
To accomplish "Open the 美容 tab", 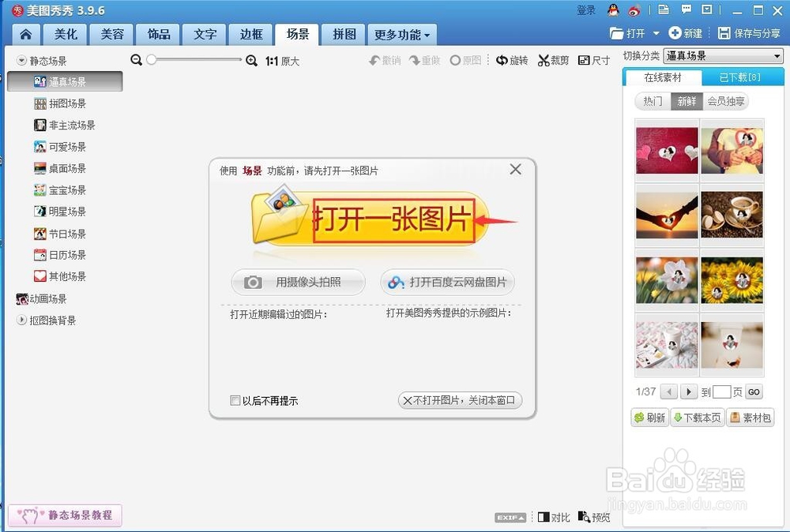I will click(112, 34).
